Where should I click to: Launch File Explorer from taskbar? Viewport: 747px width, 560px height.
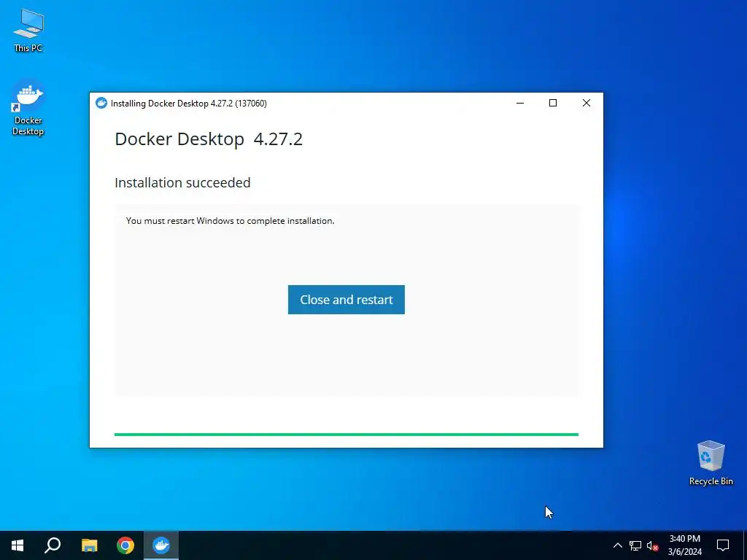click(x=89, y=545)
